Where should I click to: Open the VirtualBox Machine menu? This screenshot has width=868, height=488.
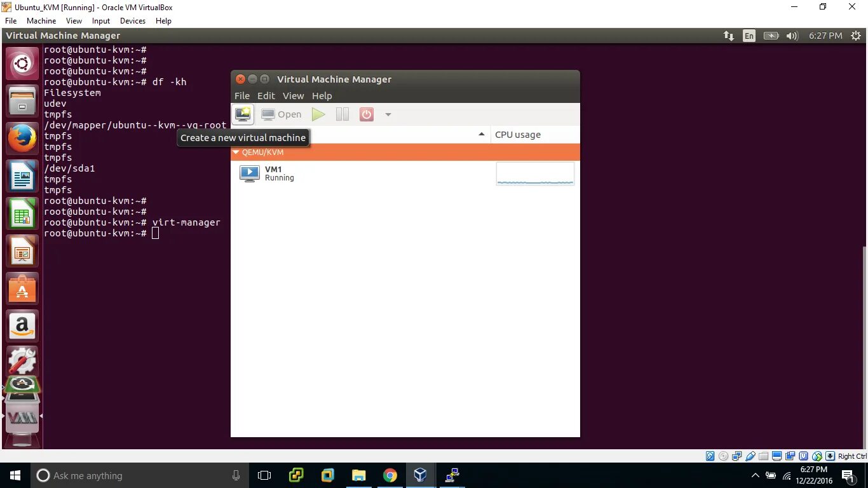pyautogui.click(x=41, y=21)
